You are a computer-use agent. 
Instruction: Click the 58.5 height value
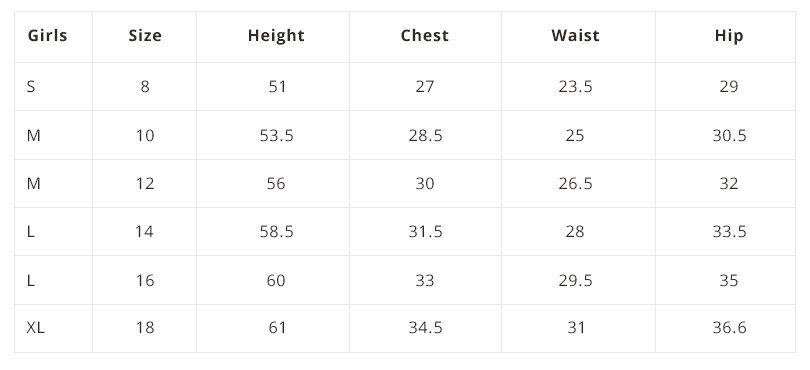[276, 232]
